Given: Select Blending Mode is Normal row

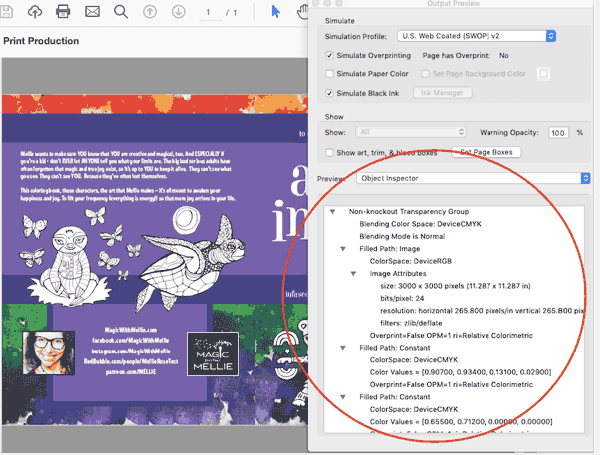Looking at the screenshot, I should tap(402, 236).
